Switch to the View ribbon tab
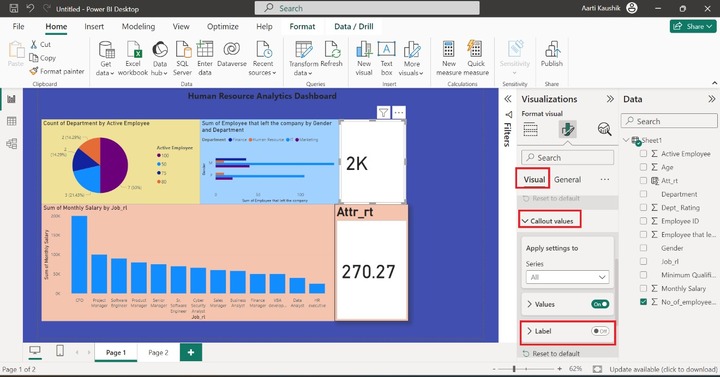This screenshot has width=720, height=377. 181,27
